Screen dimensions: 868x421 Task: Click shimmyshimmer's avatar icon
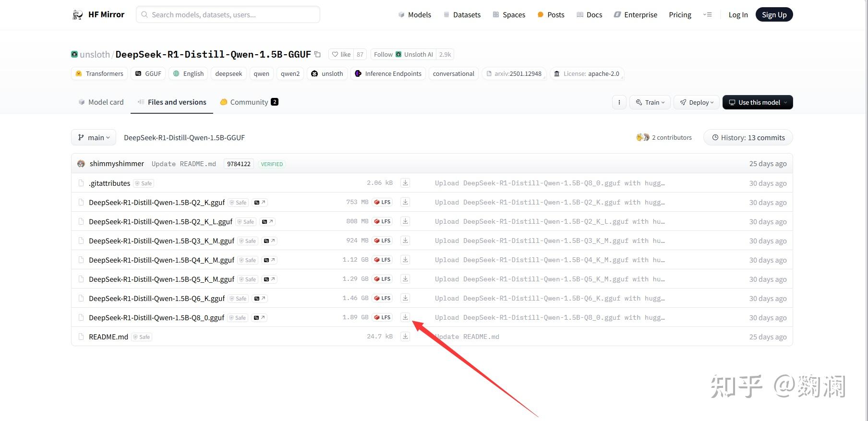(x=81, y=164)
